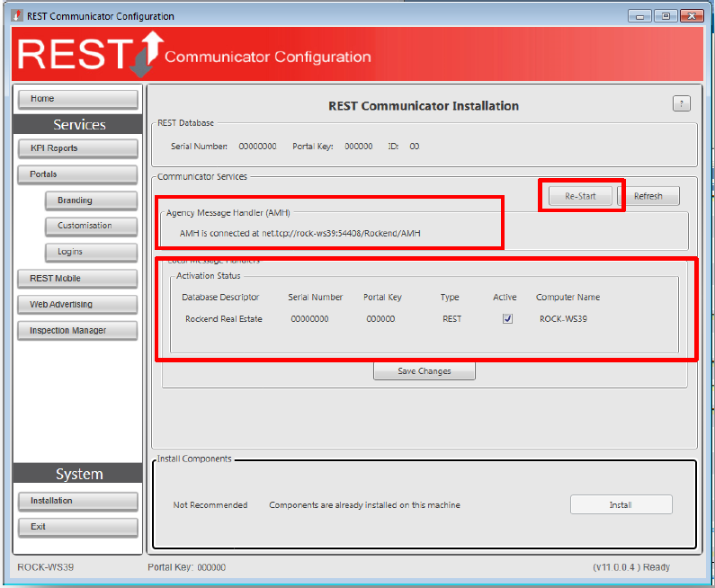The width and height of the screenshot is (715, 588).
Task: Click 'Components are already installed' message
Action: pyautogui.click(x=364, y=505)
